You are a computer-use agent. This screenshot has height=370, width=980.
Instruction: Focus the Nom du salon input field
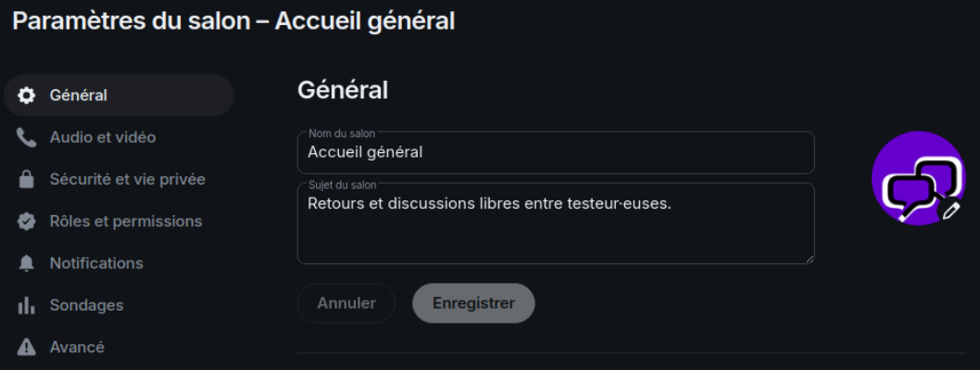(556, 152)
